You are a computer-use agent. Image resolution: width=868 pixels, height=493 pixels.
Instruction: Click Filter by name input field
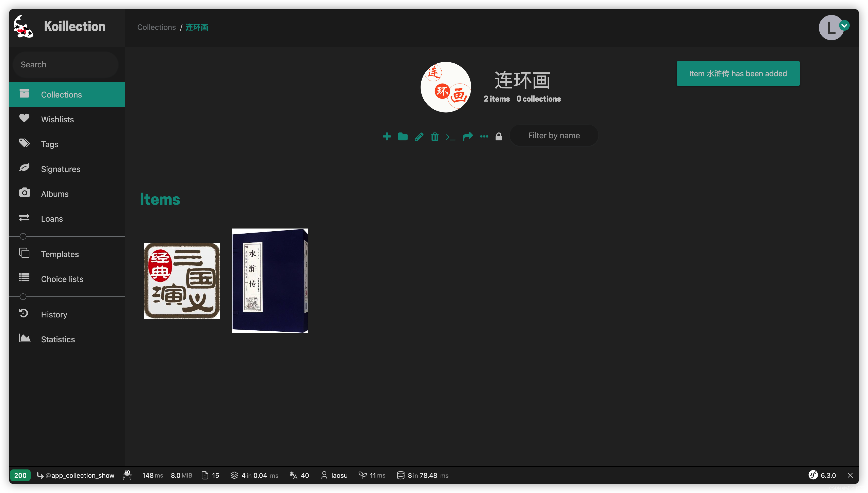coord(554,135)
